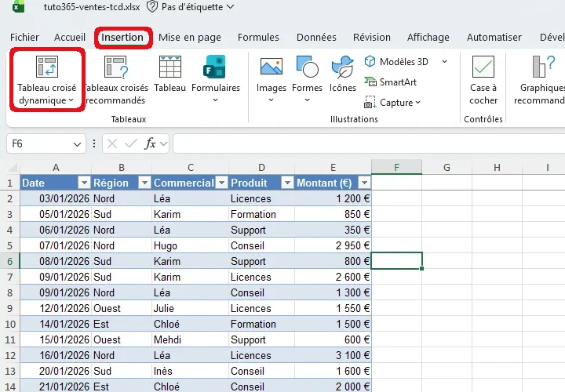Insert a Case à cocher control

tap(483, 80)
